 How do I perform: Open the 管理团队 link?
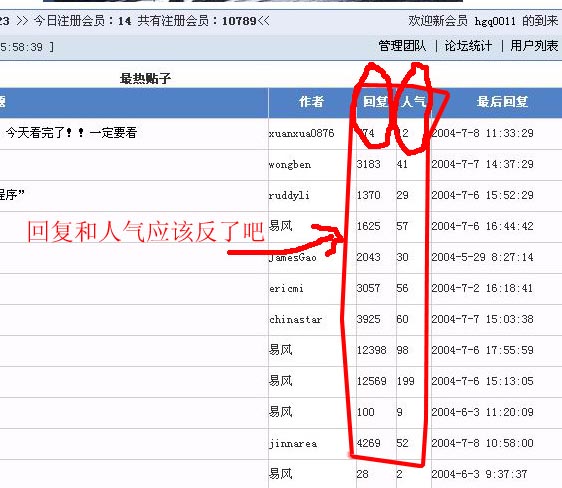tap(402, 46)
